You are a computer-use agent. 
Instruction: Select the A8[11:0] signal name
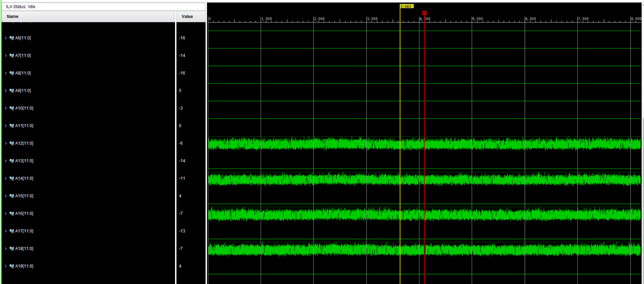click(x=23, y=73)
